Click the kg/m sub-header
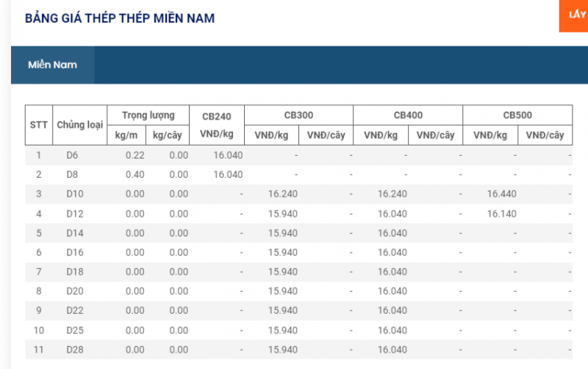 tap(126, 135)
